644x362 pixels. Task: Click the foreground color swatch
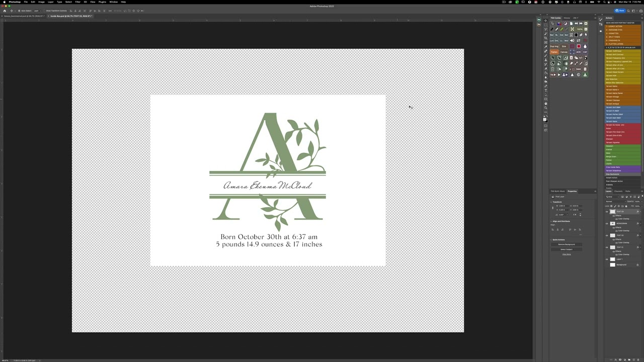pyautogui.click(x=544, y=119)
